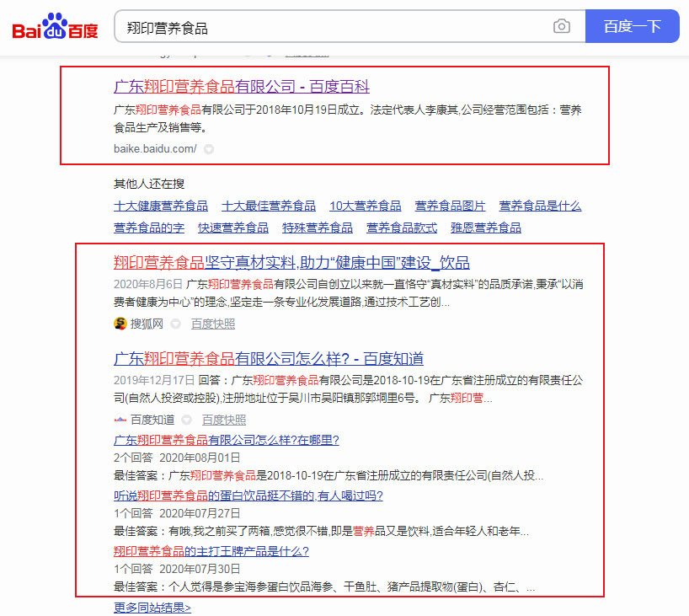Screen dimensions: 689x616
Task: Open 广东翔印营养食品有限公司 - 百度百科 result
Action: [x=242, y=86]
